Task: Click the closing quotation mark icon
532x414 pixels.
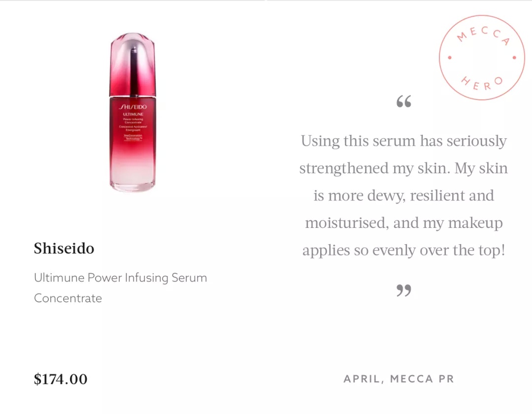Action: [x=404, y=290]
